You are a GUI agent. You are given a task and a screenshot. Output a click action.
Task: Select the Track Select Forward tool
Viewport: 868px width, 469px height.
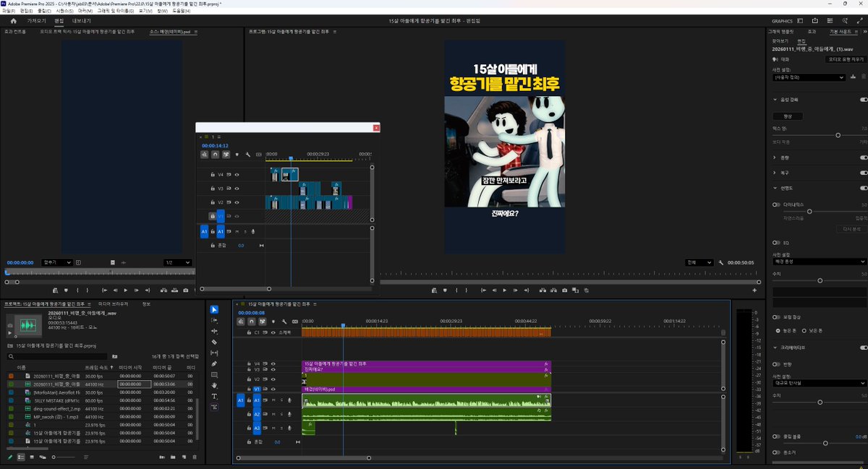(x=214, y=321)
